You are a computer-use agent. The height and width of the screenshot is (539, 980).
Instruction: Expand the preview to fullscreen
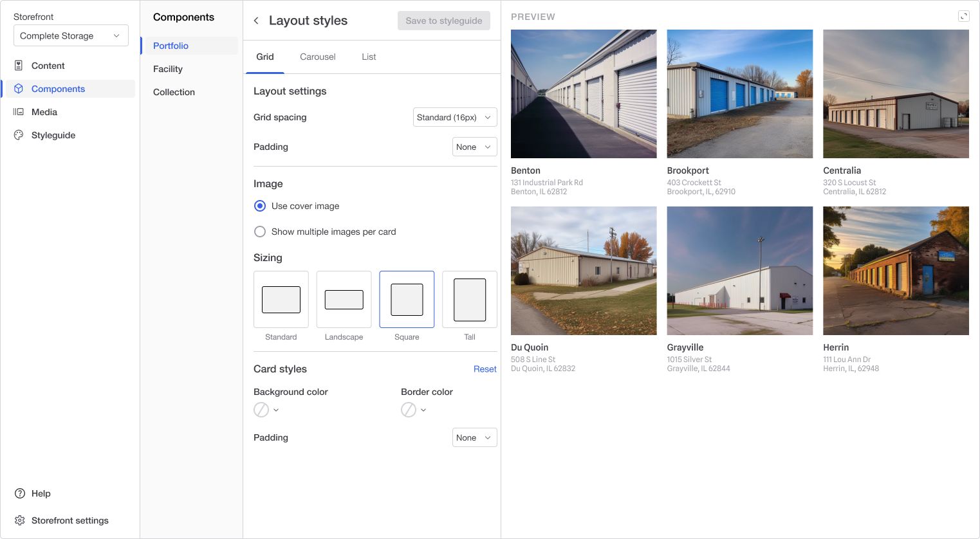[964, 16]
